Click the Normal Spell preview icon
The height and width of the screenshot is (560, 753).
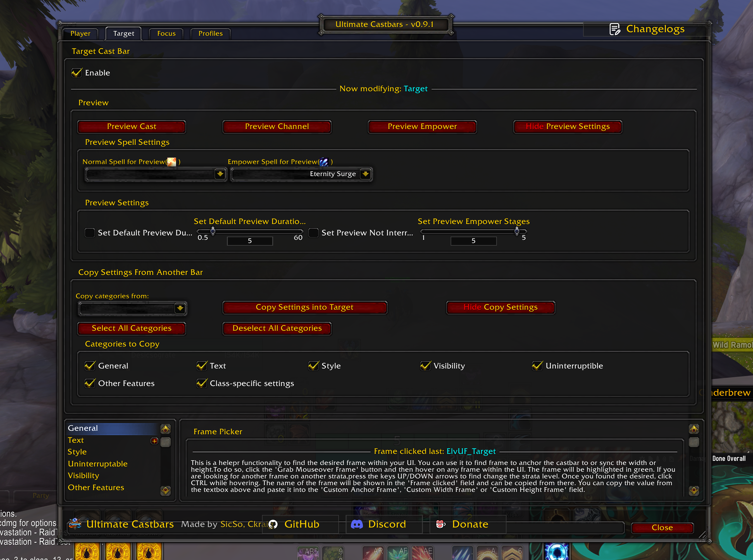(171, 162)
